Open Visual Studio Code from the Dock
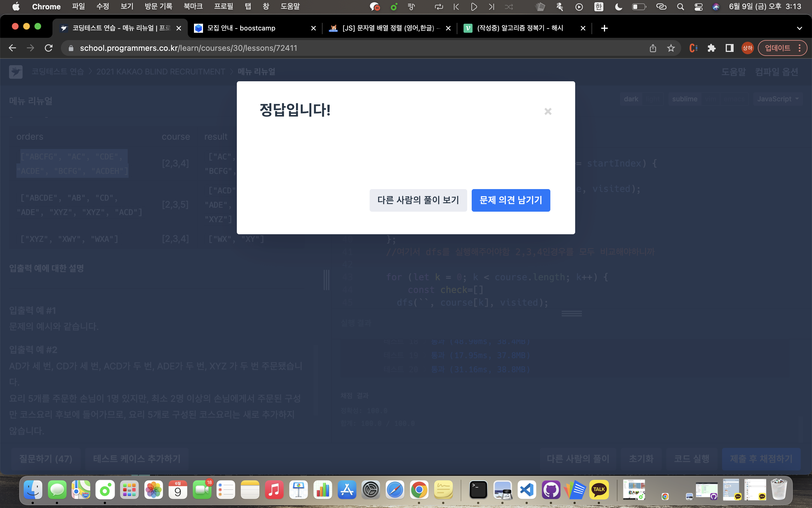Viewport: 812px width, 508px height. pyautogui.click(x=526, y=490)
